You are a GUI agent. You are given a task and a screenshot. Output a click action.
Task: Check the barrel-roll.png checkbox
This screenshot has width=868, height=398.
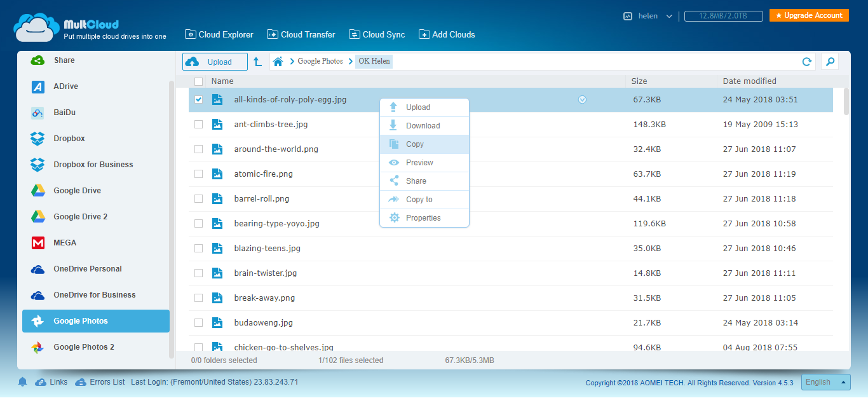[x=199, y=199]
